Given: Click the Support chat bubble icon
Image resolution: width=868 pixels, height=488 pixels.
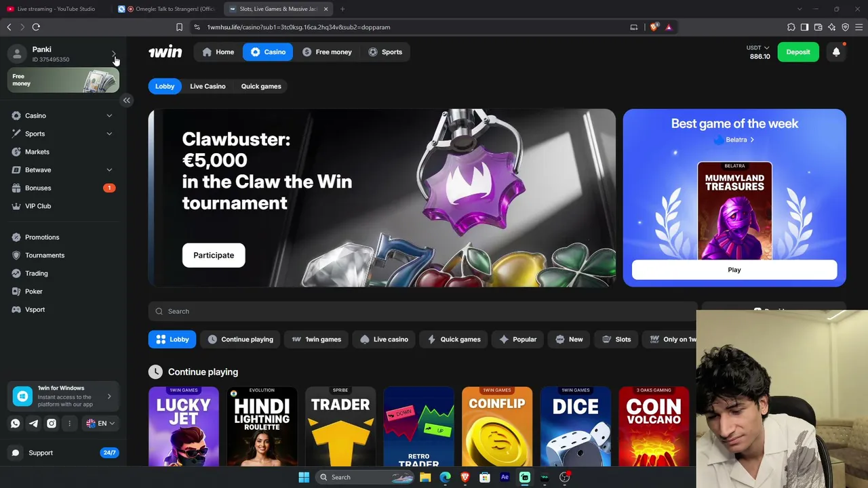Looking at the screenshot, I should [x=16, y=453].
